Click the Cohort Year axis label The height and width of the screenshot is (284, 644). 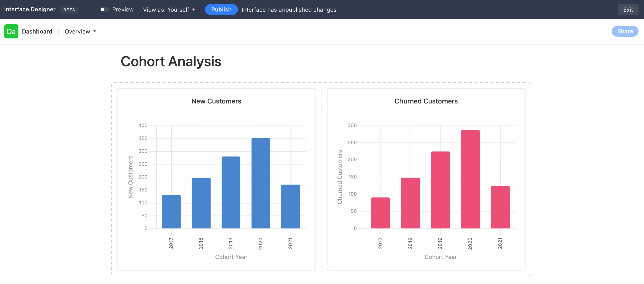[x=231, y=257]
